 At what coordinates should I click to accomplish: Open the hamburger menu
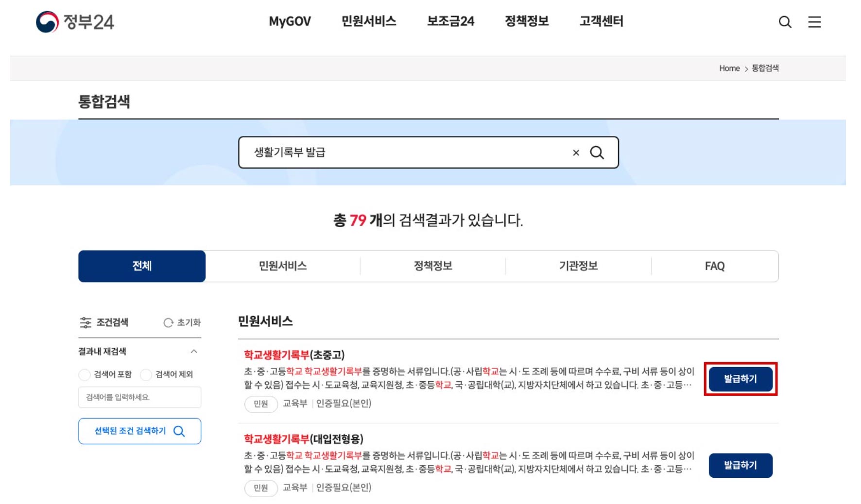pos(814,22)
